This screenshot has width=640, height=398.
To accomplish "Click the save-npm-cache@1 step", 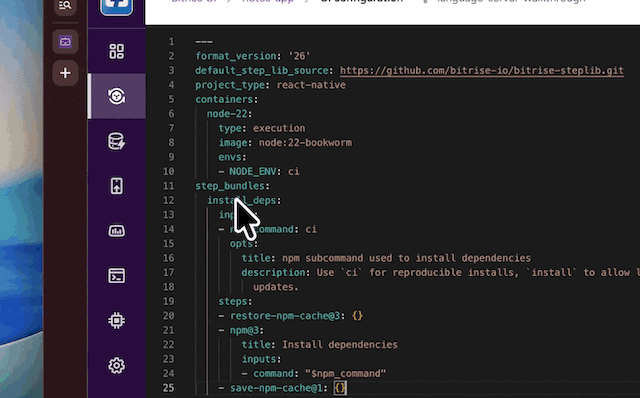I will [276, 388].
